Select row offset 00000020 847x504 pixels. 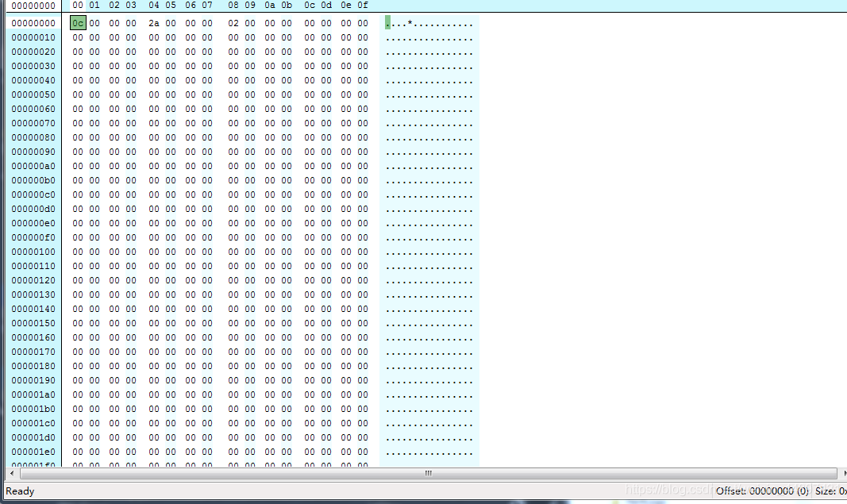coord(33,52)
